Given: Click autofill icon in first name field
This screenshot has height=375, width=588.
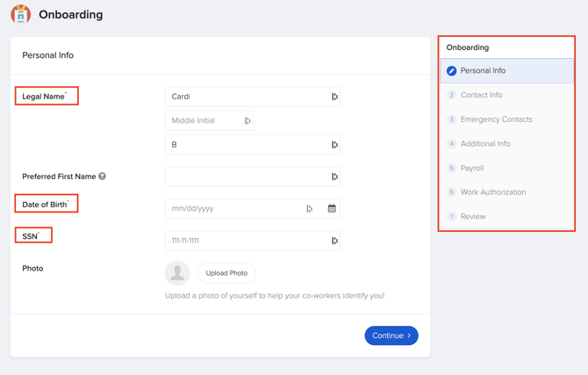Looking at the screenshot, I should tap(334, 97).
